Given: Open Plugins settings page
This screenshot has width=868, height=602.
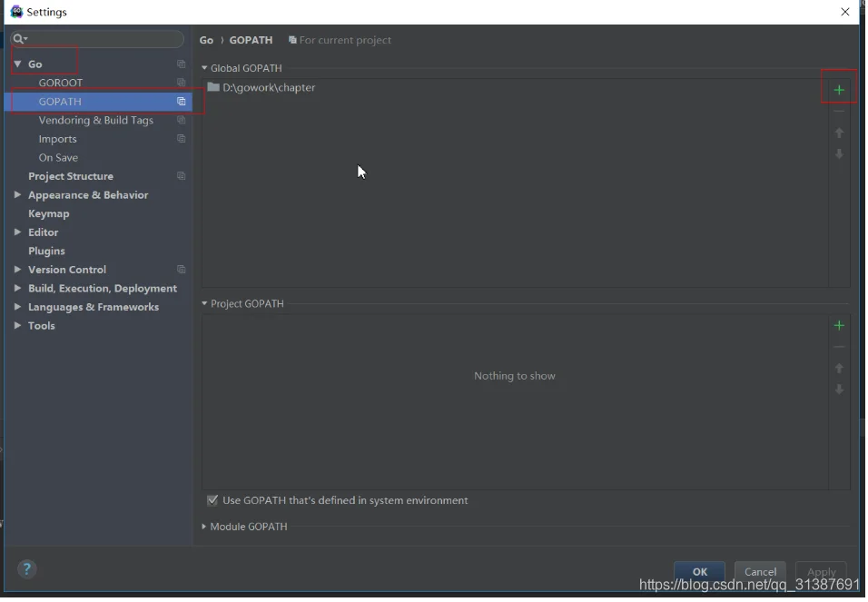Looking at the screenshot, I should [46, 251].
